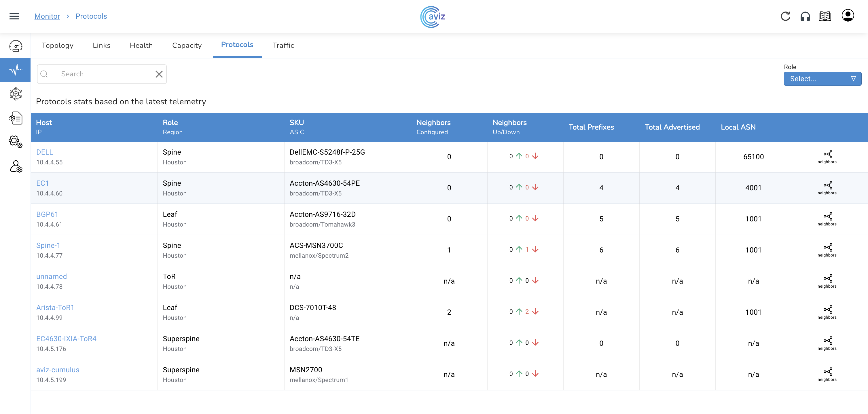The width and height of the screenshot is (868, 414).
Task: Click the refresh icon in header
Action: coord(785,16)
